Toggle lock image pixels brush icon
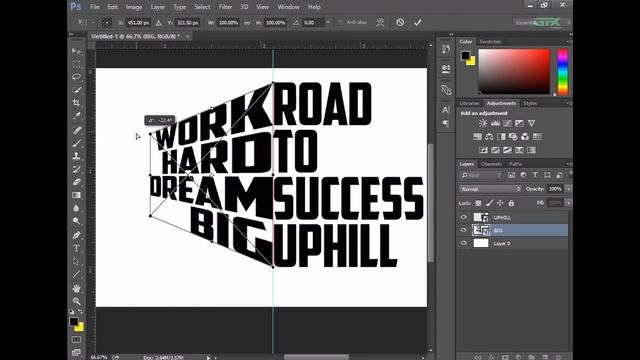The width and height of the screenshot is (640, 360). click(x=489, y=203)
